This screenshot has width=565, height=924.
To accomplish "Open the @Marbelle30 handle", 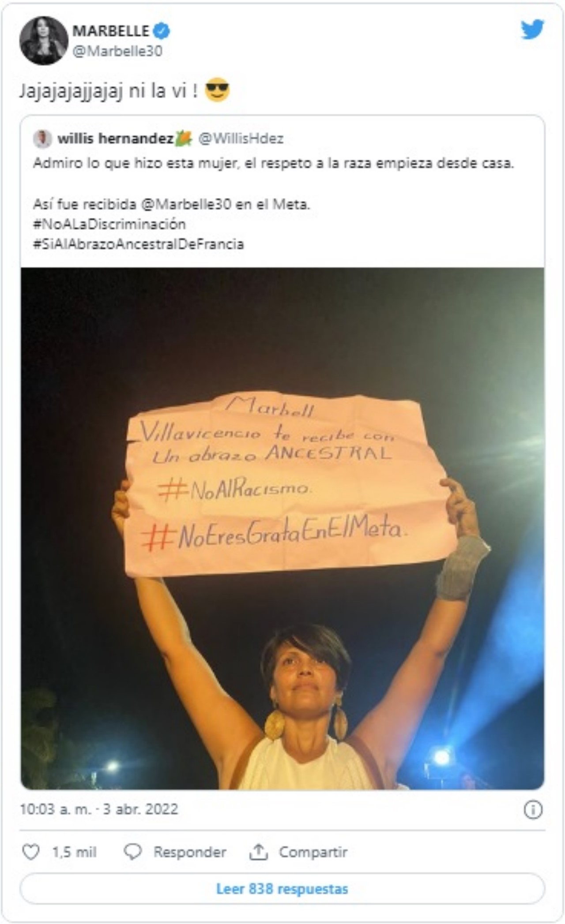I will (117, 51).
